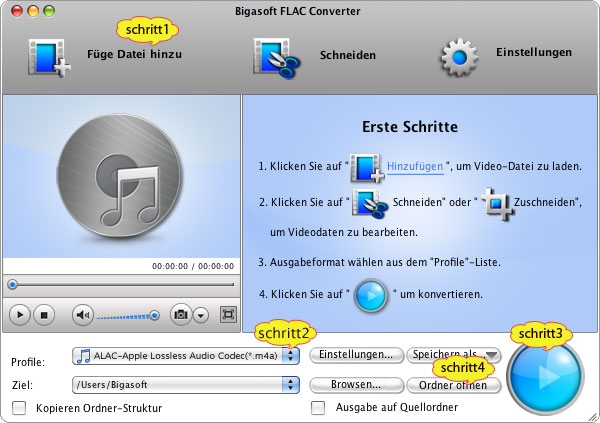600x423 pixels.
Task: Open Einstellungen via the gear icon
Action: 459,58
